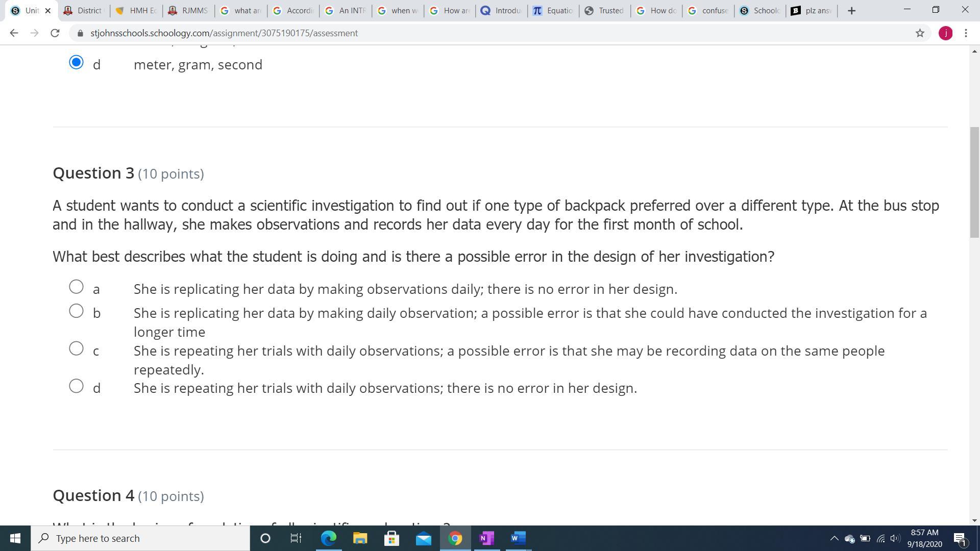The image size is (980, 551).
Task: Bookmark this page with the star icon
Action: [920, 33]
